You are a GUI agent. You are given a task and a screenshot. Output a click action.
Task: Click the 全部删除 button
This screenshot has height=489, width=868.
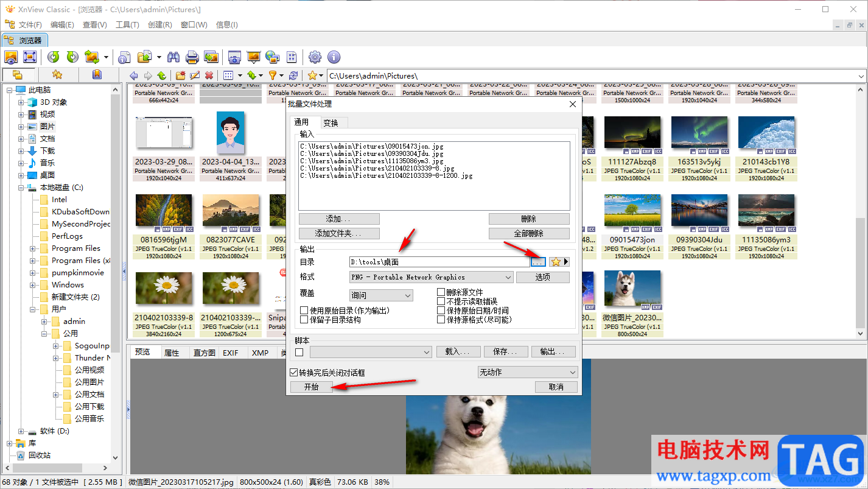click(529, 234)
